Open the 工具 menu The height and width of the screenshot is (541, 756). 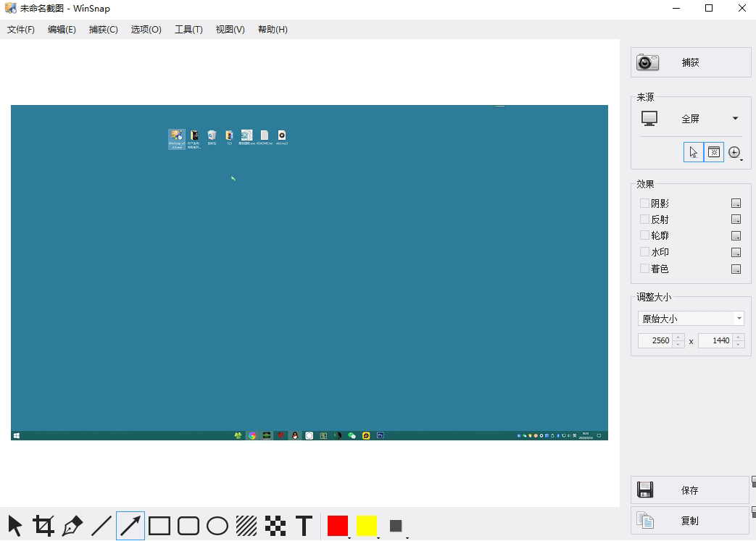tap(188, 29)
